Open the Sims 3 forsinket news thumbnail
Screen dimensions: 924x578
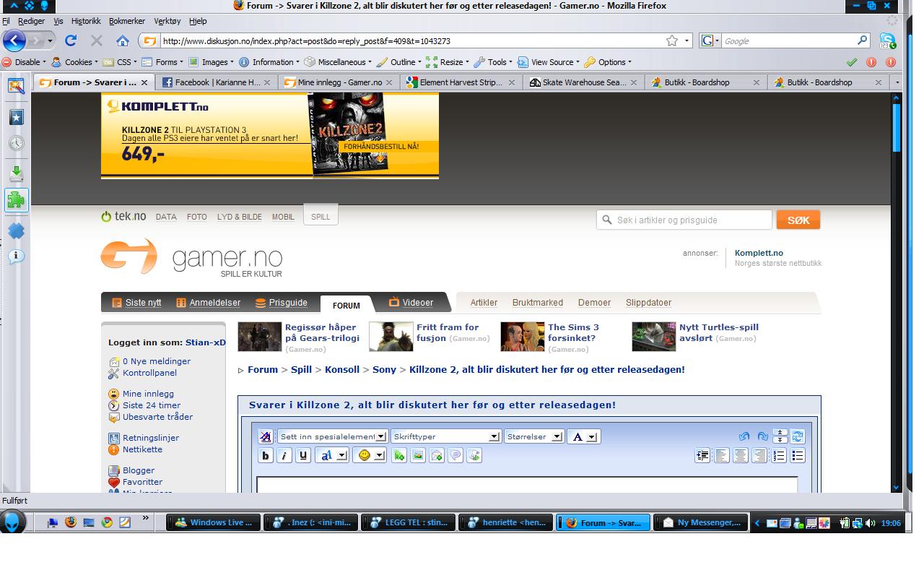coord(523,337)
